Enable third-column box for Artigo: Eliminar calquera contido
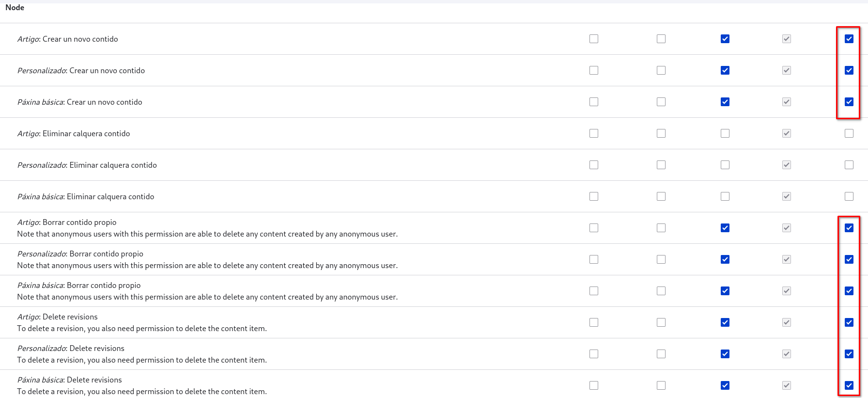 pos(725,133)
